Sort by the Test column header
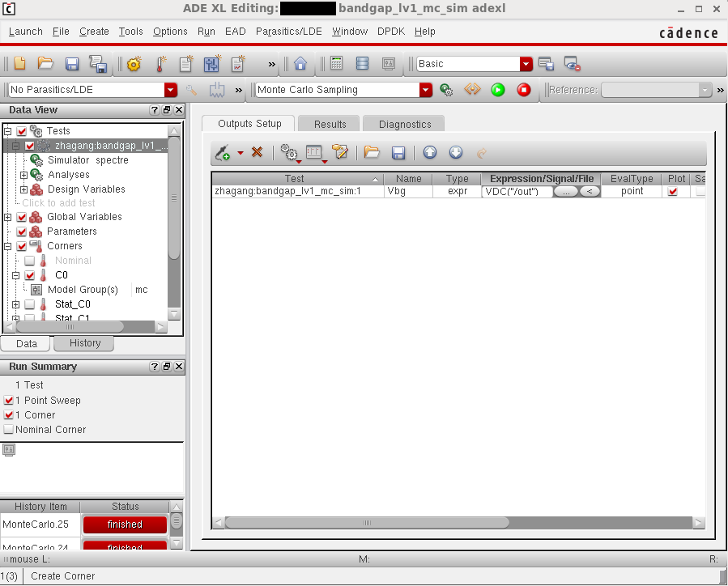Viewport: 728px width, 586px height. point(298,179)
